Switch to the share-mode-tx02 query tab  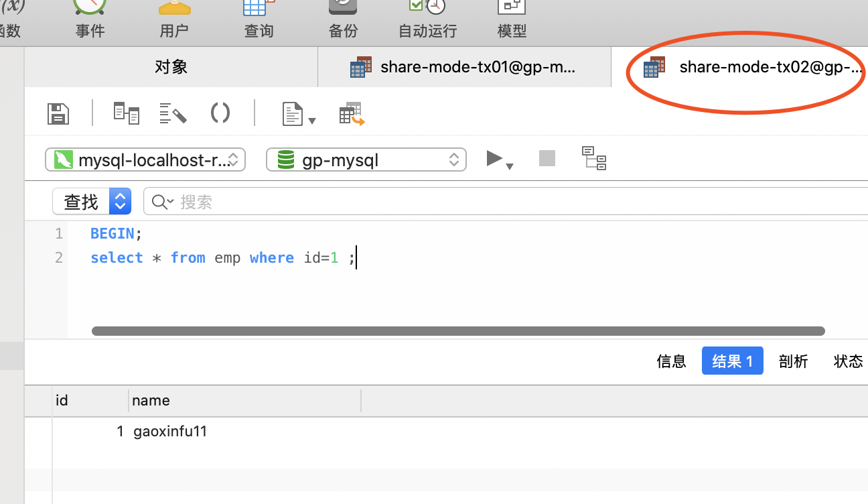[x=739, y=67]
